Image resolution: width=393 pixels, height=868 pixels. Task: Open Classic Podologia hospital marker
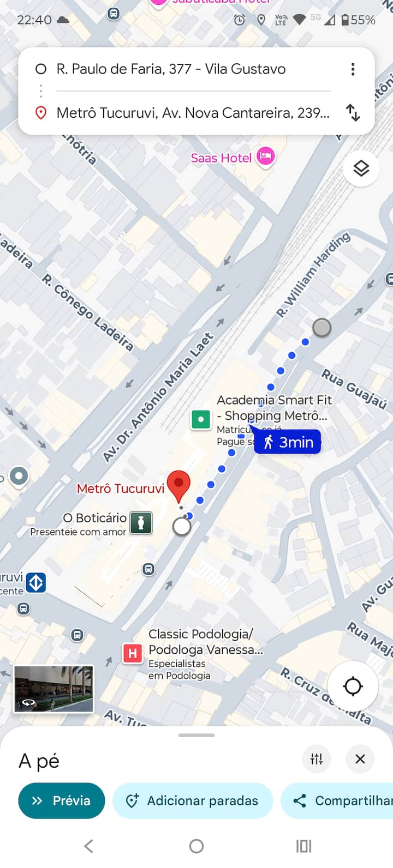pos(133,653)
